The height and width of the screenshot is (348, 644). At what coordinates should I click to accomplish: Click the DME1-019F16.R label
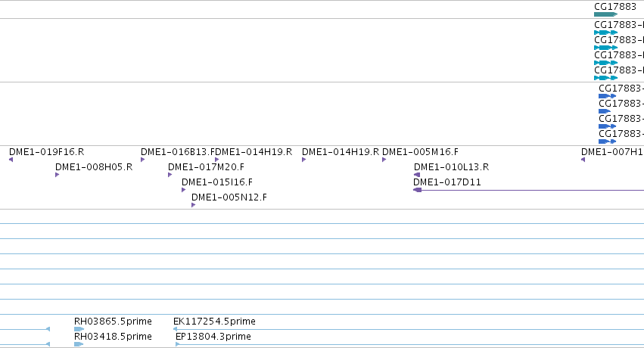tap(46, 152)
